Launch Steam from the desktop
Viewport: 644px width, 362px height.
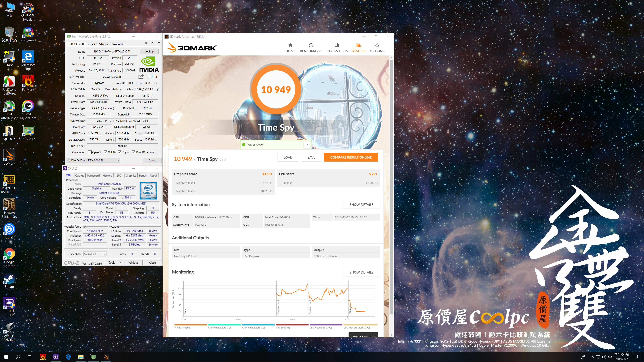coord(9,281)
